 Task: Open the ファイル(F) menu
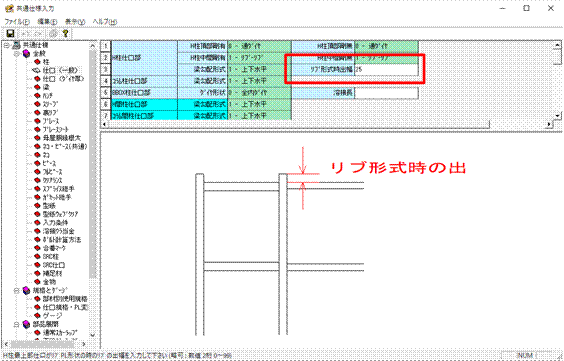click(x=17, y=22)
